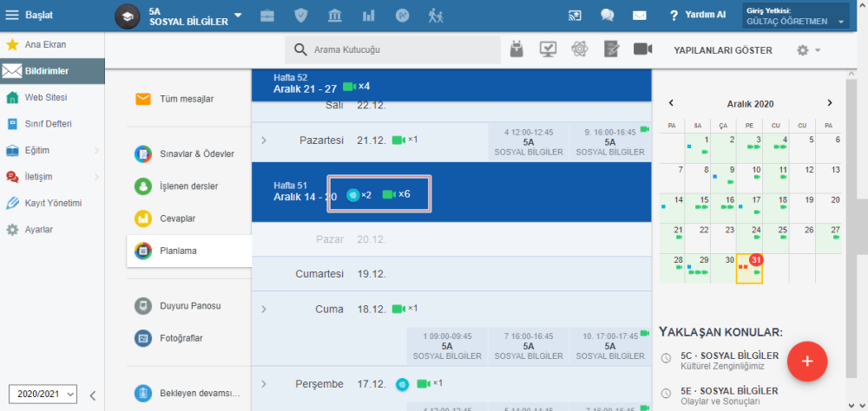
Task: Click the teal assignment icon on Perşembe row
Action: point(403,384)
